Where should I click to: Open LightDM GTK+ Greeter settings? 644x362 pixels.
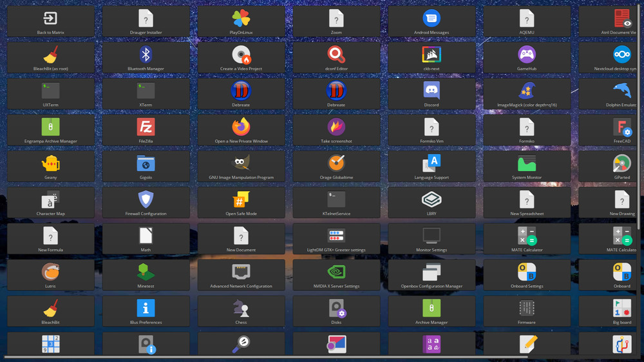pos(336,238)
